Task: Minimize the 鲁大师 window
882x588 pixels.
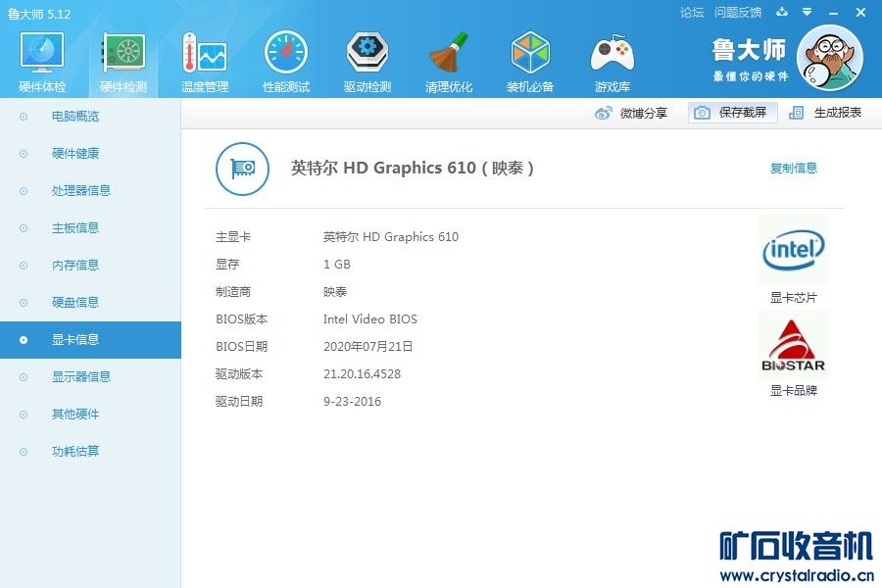Action: coord(834,13)
